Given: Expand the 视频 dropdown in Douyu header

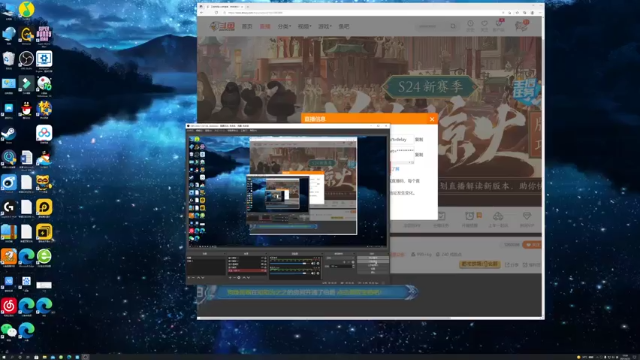Looking at the screenshot, I should [304, 26].
